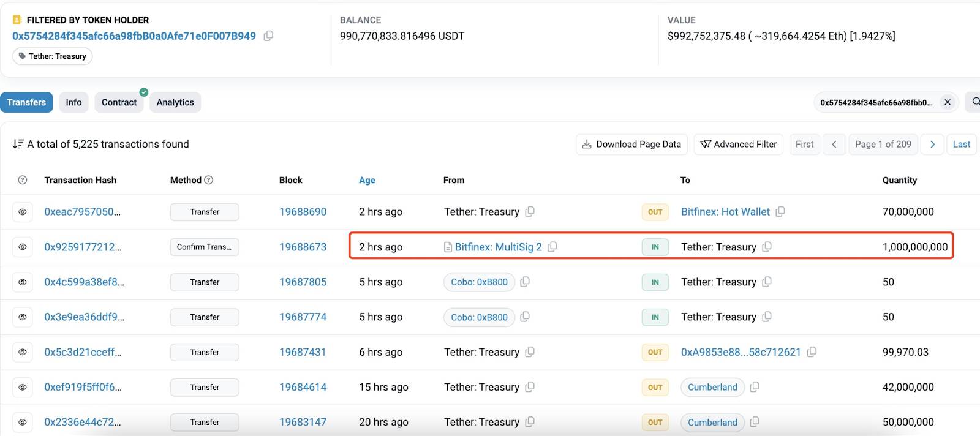This screenshot has width=980, height=436.
Task: View details for transaction 0x5c3d21cceff
Action: click(23, 352)
